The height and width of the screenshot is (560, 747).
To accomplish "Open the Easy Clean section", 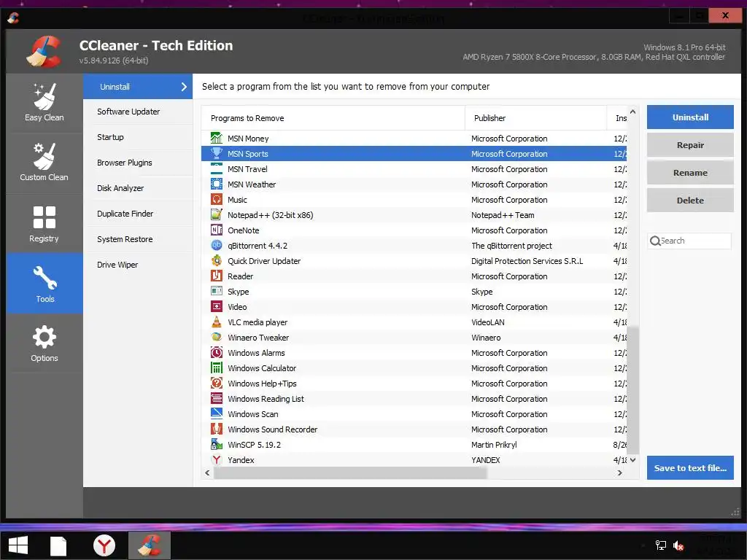I will (44, 103).
